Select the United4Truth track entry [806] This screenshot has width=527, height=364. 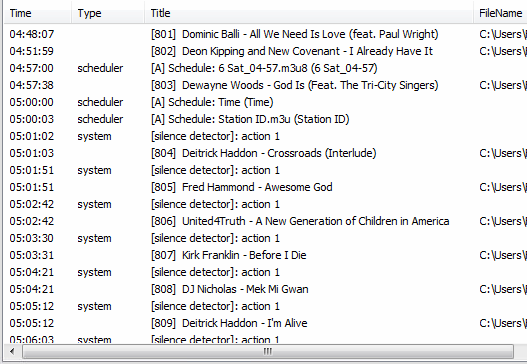tap(266, 221)
